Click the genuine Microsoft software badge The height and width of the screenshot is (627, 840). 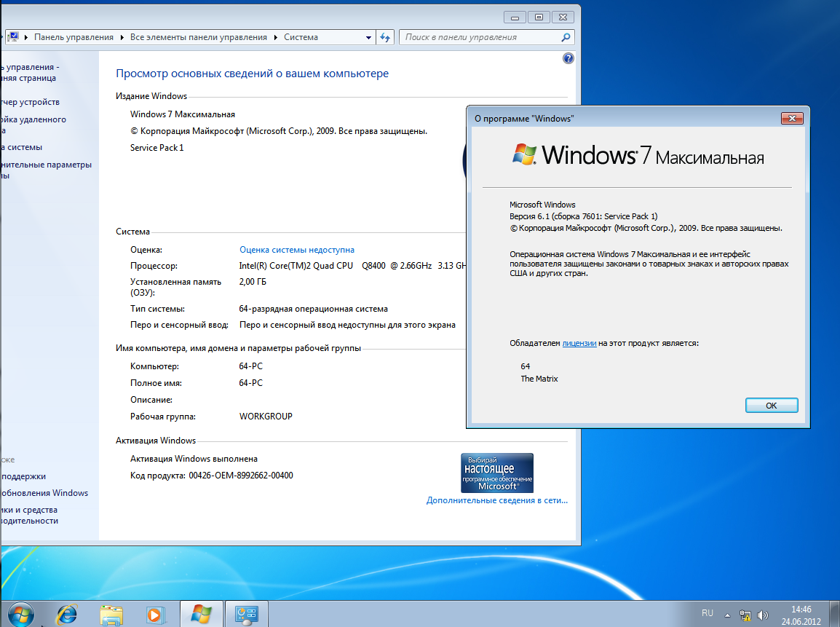(x=497, y=473)
